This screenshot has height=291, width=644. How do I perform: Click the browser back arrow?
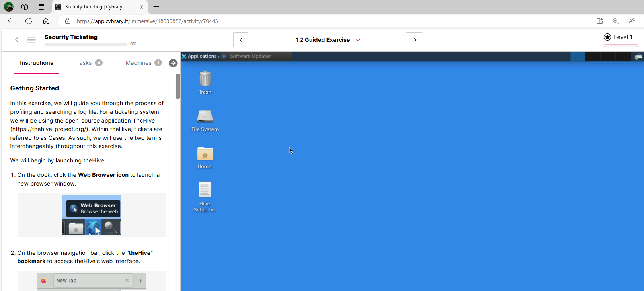(11, 21)
